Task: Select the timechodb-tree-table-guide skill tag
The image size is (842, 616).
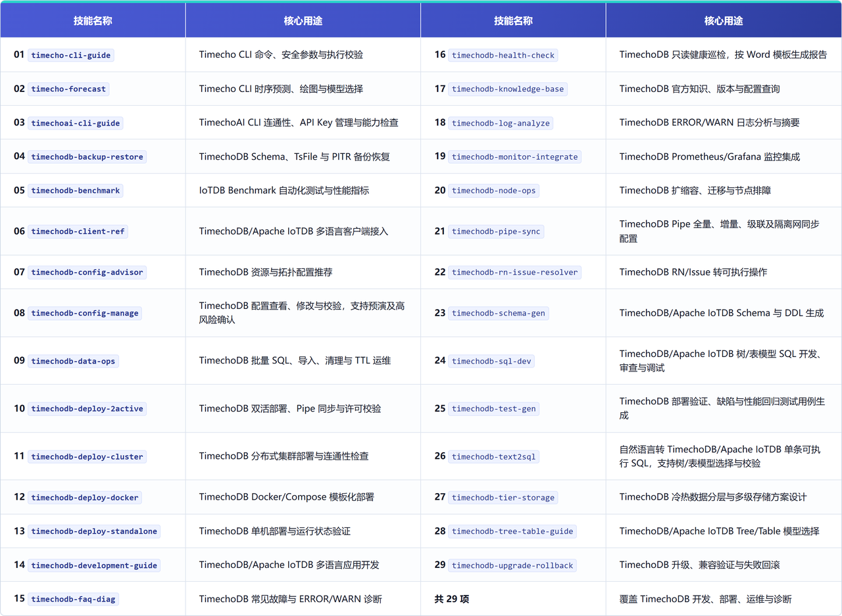Action: pos(512,531)
